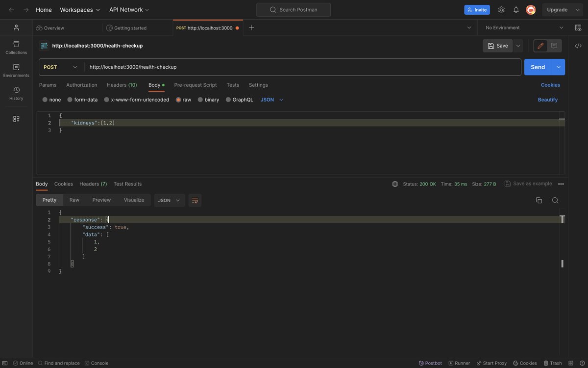Select the none body type

point(51,100)
